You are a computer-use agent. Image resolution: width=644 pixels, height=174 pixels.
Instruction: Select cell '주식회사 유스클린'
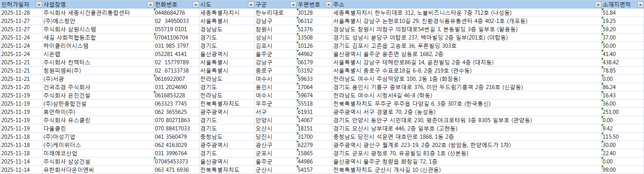click(98, 120)
